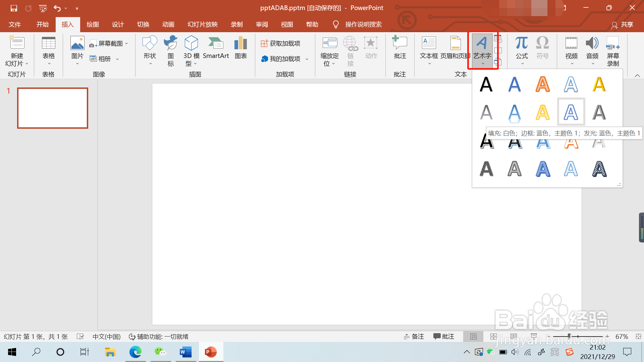Switch to the 设计 tab

tap(118, 24)
